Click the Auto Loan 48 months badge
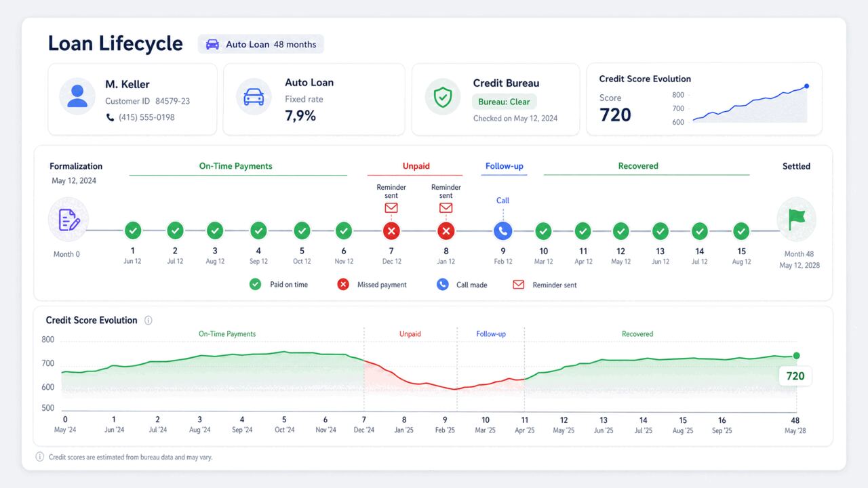 (x=261, y=44)
